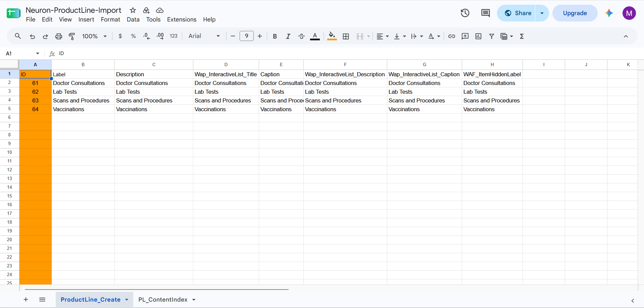This screenshot has width=644, height=308.
Task: Open Gemini assistant sparkle icon
Action: tap(609, 13)
